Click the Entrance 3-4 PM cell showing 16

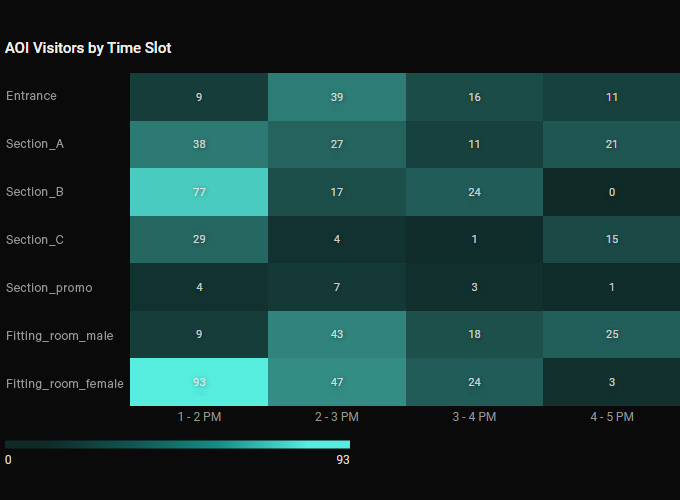tap(474, 97)
